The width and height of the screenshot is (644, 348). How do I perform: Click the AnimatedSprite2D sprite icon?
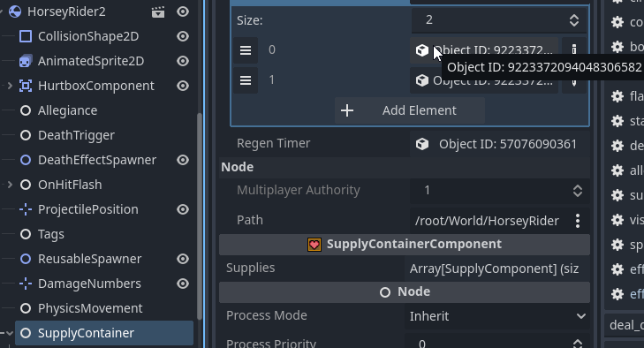tap(26, 61)
